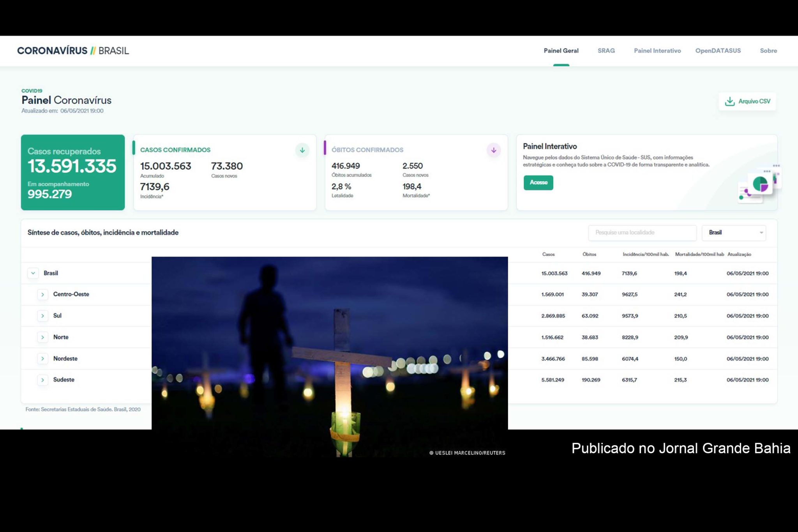Click the green arrow in Casos Confirmados card
The width and height of the screenshot is (798, 532).
click(302, 150)
